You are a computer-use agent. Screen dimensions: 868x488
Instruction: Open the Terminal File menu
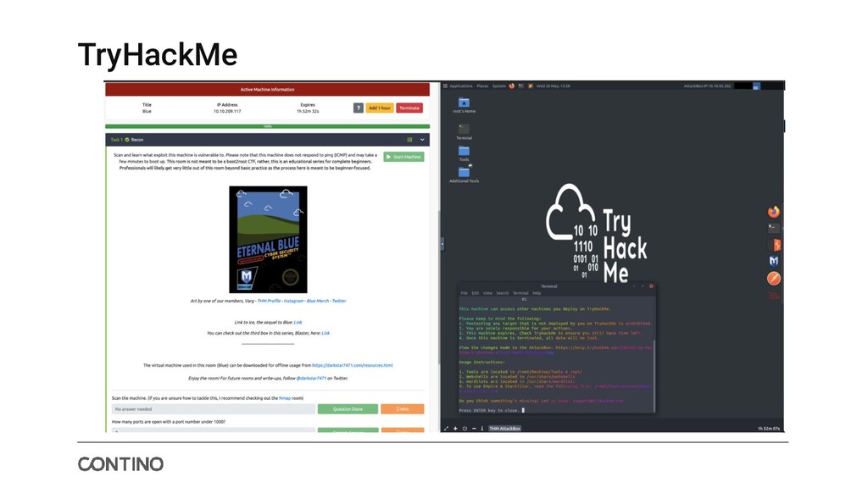coord(465,292)
